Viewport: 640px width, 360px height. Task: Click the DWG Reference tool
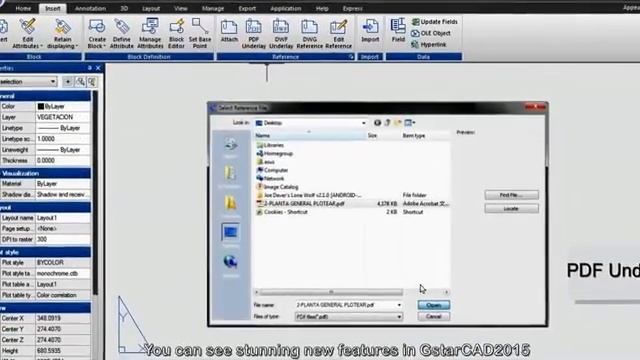pos(309,33)
